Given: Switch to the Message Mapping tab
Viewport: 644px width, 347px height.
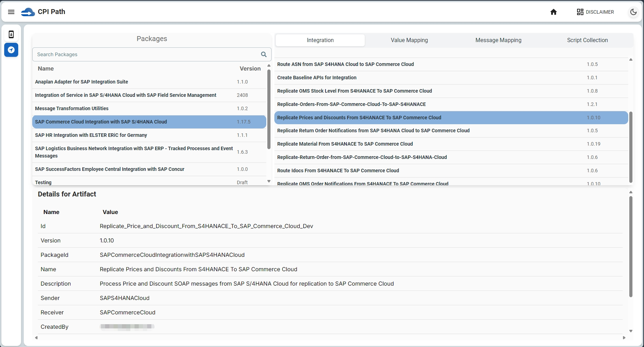Looking at the screenshot, I should (498, 40).
